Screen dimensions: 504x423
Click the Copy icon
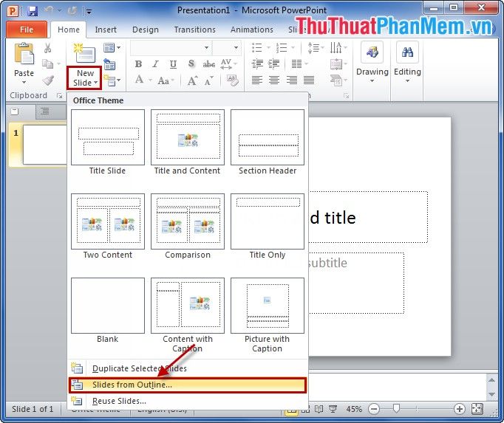tap(47, 63)
